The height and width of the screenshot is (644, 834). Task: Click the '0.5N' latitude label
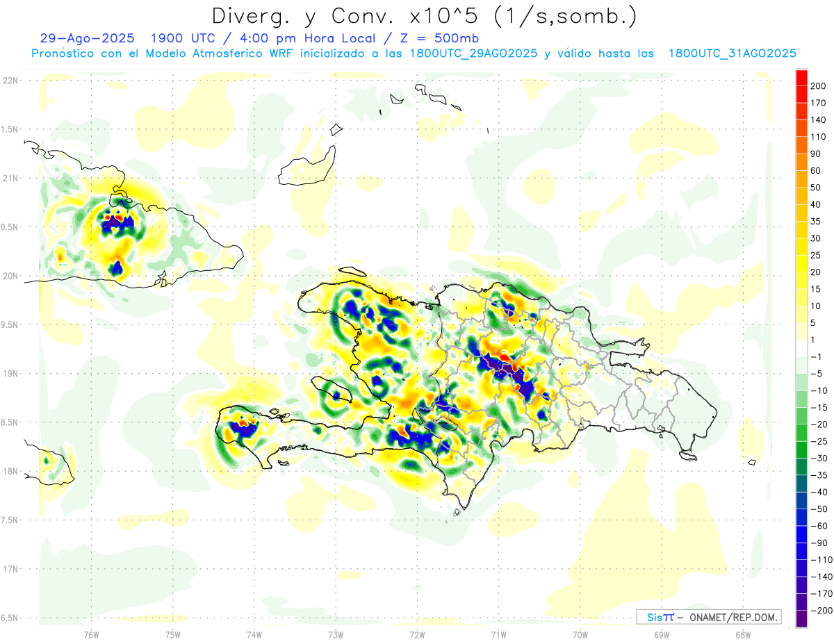[x=10, y=227]
